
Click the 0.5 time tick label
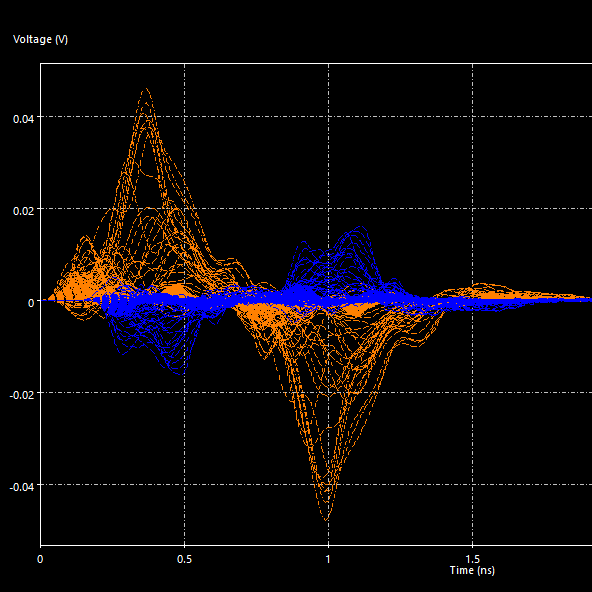(184, 559)
